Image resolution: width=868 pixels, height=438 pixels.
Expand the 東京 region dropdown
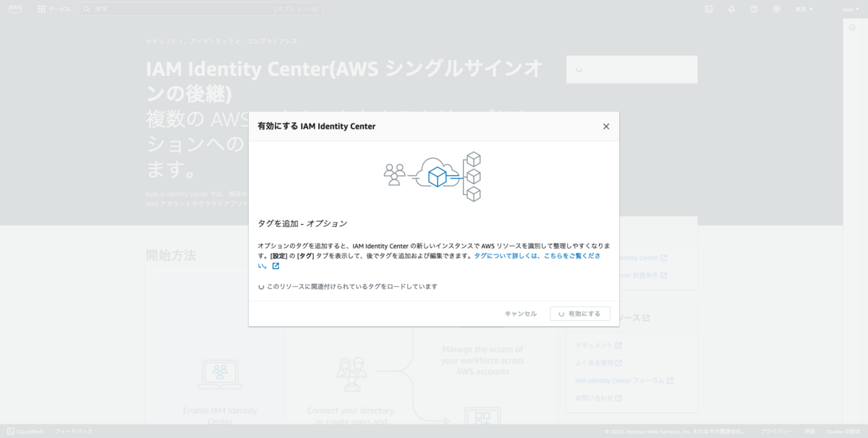click(804, 9)
